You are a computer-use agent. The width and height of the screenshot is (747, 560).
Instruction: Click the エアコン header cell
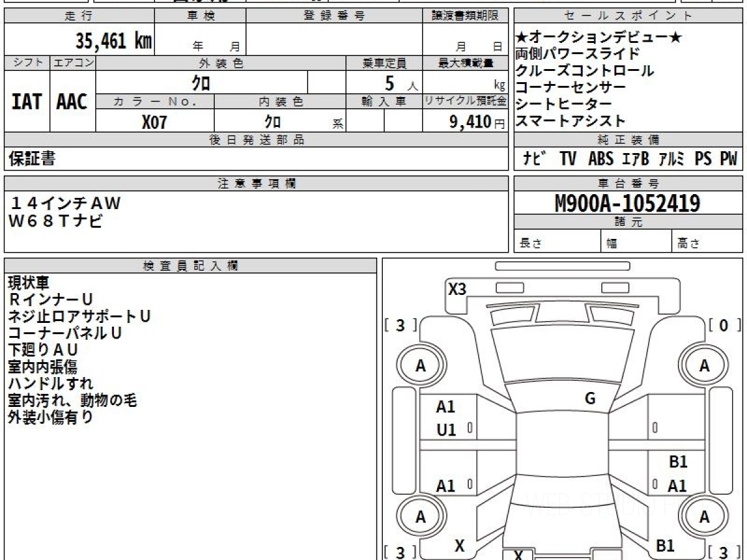(x=73, y=63)
